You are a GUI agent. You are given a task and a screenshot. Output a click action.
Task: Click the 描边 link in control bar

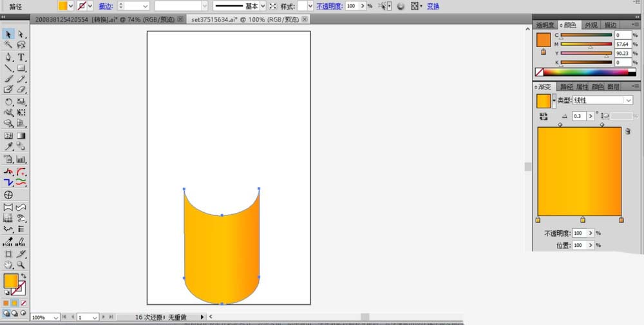(106, 6)
